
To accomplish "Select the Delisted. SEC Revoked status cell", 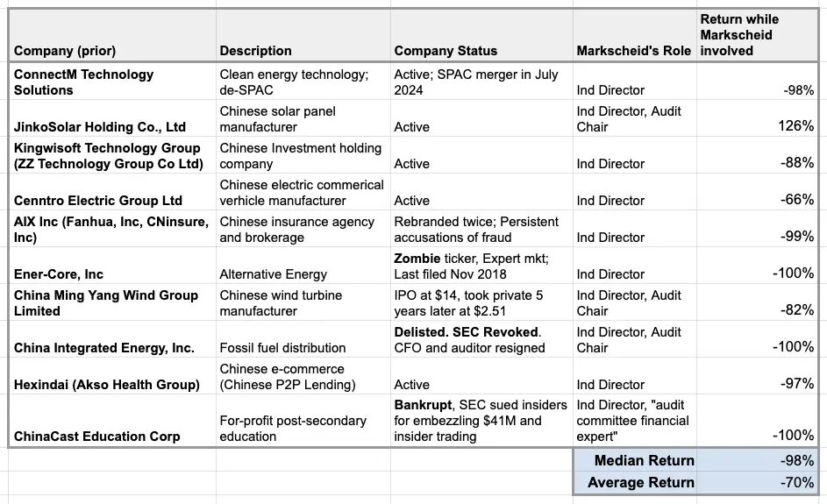I will 481,339.
